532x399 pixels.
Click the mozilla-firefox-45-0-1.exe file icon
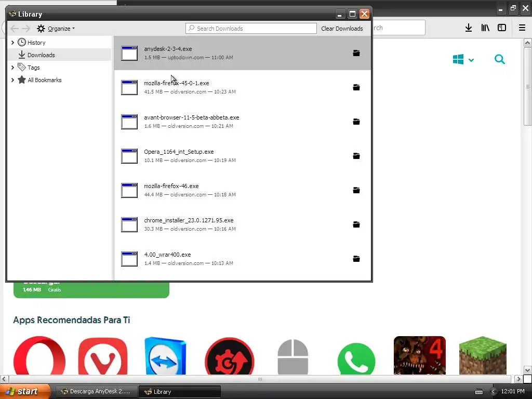point(129,87)
